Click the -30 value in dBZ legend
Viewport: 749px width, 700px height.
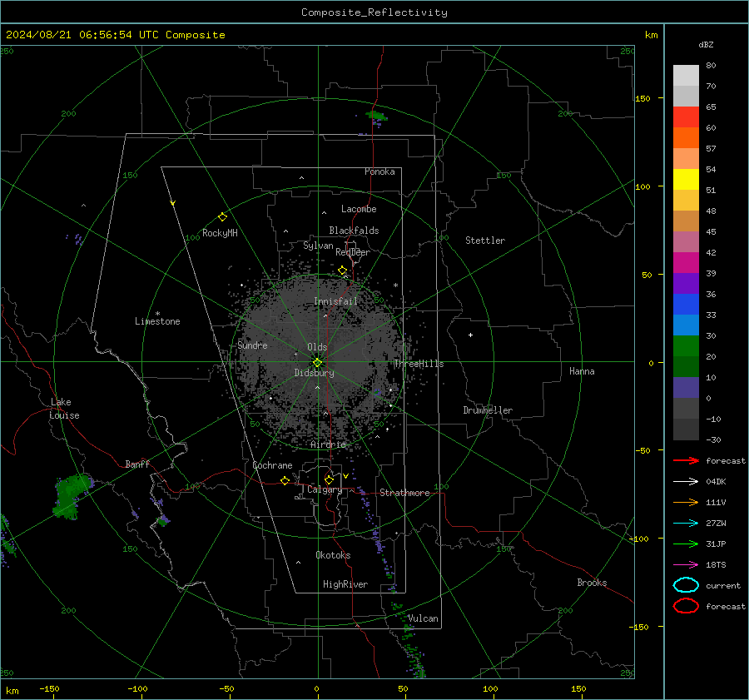(x=713, y=439)
